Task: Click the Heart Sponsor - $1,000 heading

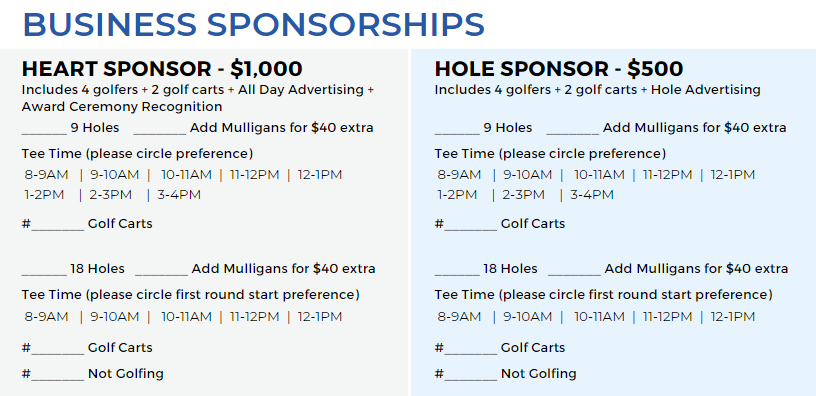Action: [162, 69]
